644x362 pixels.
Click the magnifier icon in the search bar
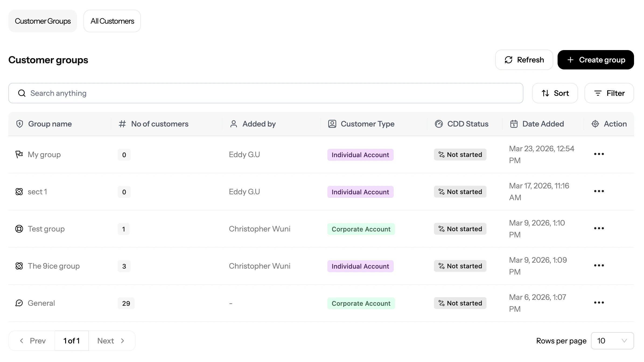22,93
